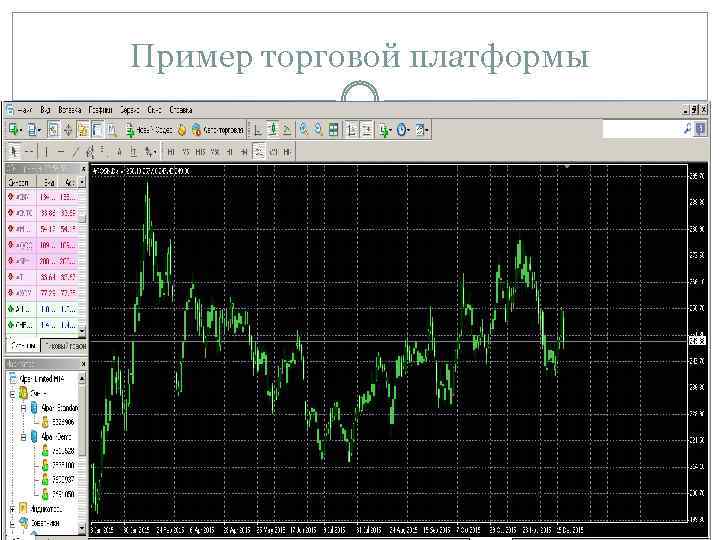
Task: Click the New Order button
Action: tap(149, 130)
